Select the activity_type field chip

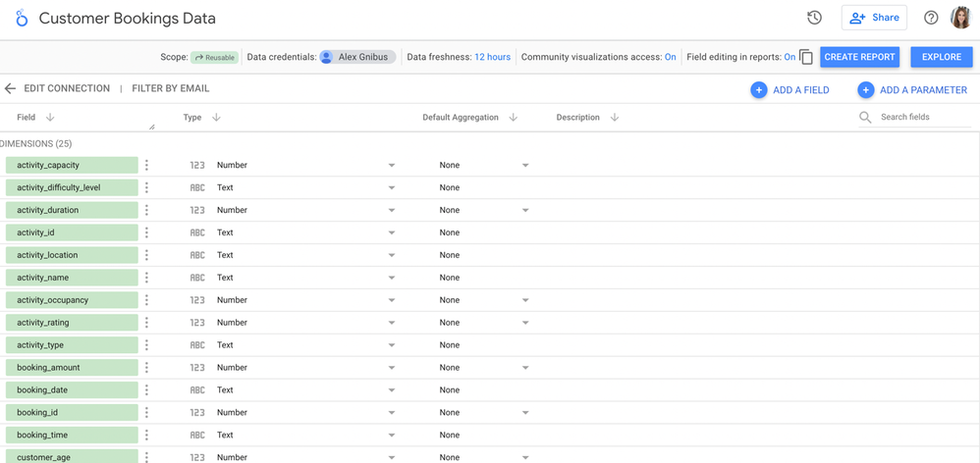click(x=72, y=344)
